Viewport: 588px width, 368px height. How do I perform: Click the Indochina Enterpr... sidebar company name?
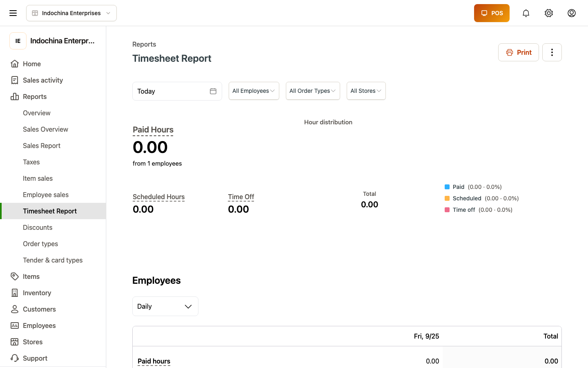[62, 41]
